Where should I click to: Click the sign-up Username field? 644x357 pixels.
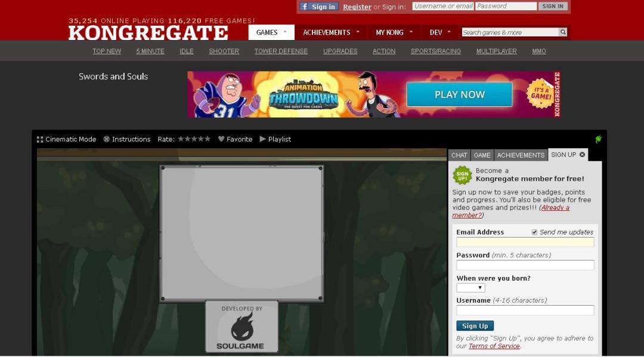(525, 310)
